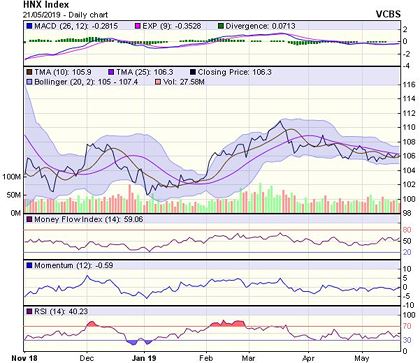
Task: Click the 70 level on RSI axis
Action: pyautogui.click(x=407, y=326)
